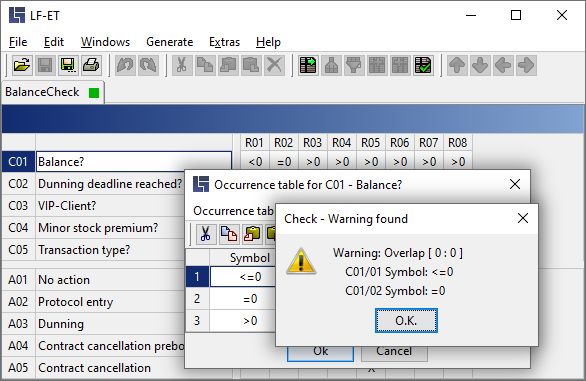Image resolution: width=586 pixels, height=381 pixels.
Task: Open the Extras menu
Action: [224, 42]
